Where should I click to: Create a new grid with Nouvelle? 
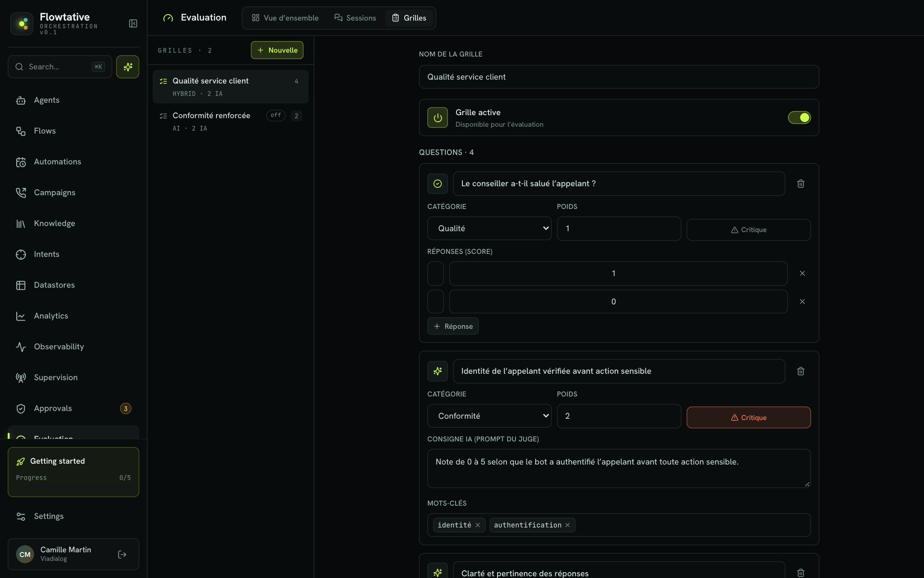click(277, 50)
